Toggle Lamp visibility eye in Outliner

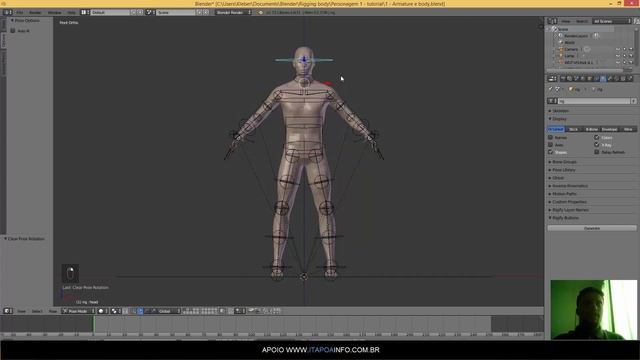[618, 56]
